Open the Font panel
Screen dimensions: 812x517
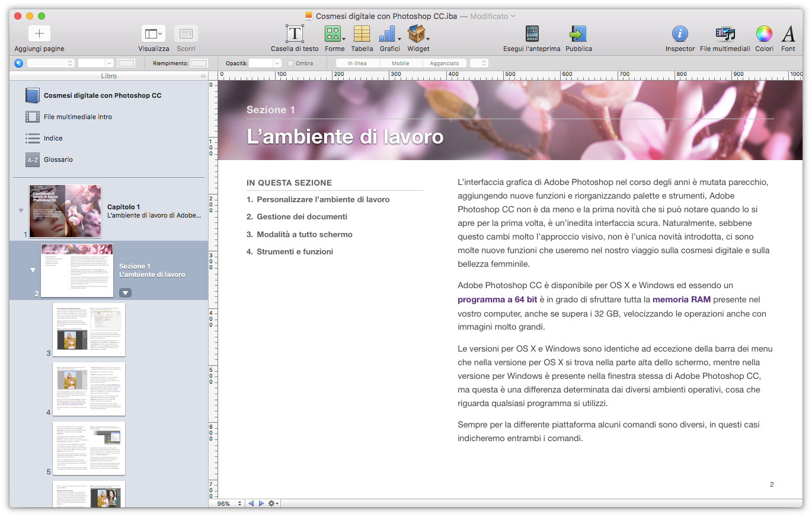pyautogui.click(x=788, y=34)
